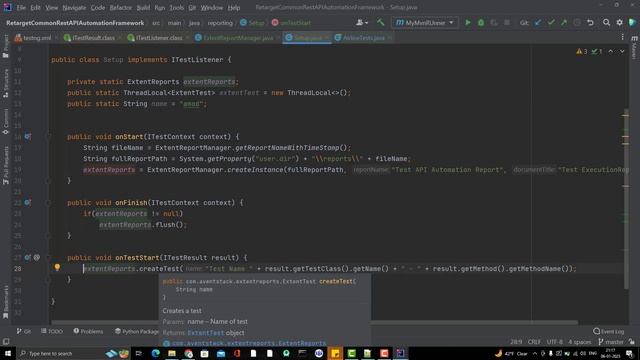Click the yellow light bulb intention icon
Viewport: 640px width, 360px height.
[x=57, y=268]
